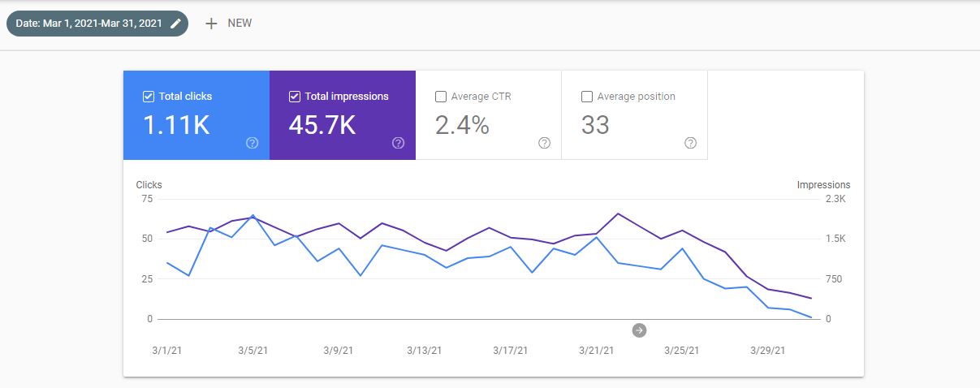Uncheck the Total impressions checkbox
The height and width of the screenshot is (388, 980).
[x=295, y=97]
